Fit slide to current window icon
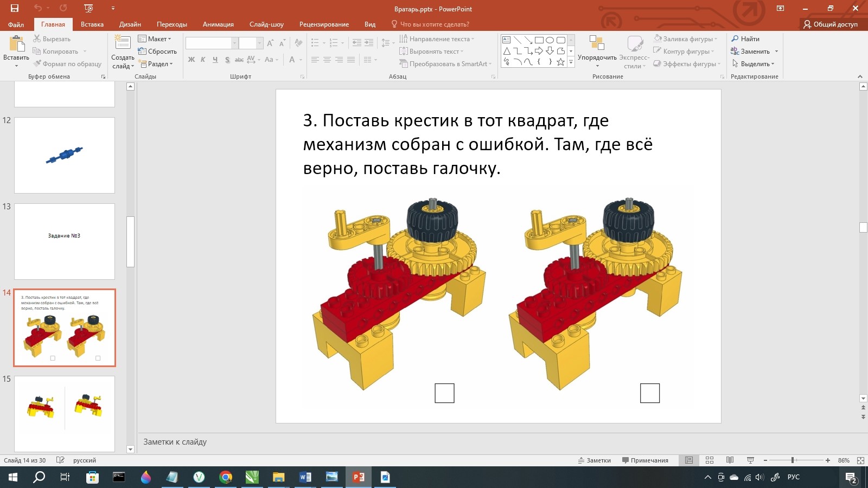The height and width of the screenshot is (488, 868). coord(860,460)
